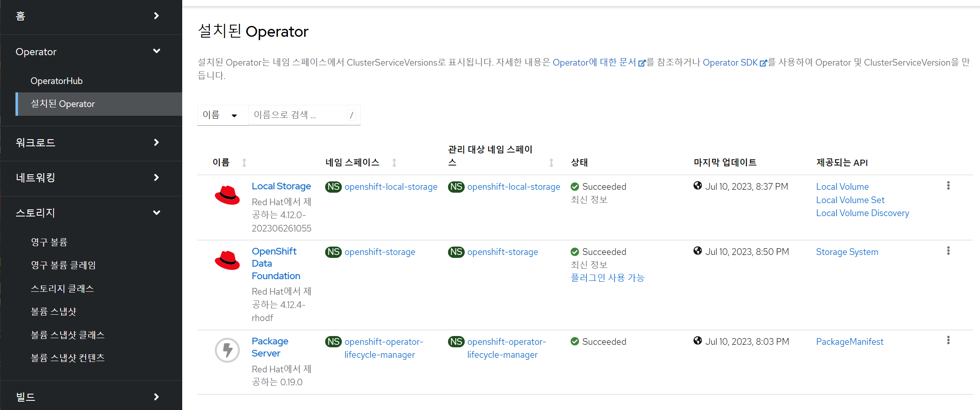The width and height of the screenshot is (980, 410).
Task: Click the OpenShift Data Foundation Red Hat logo
Action: pos(227,260)
